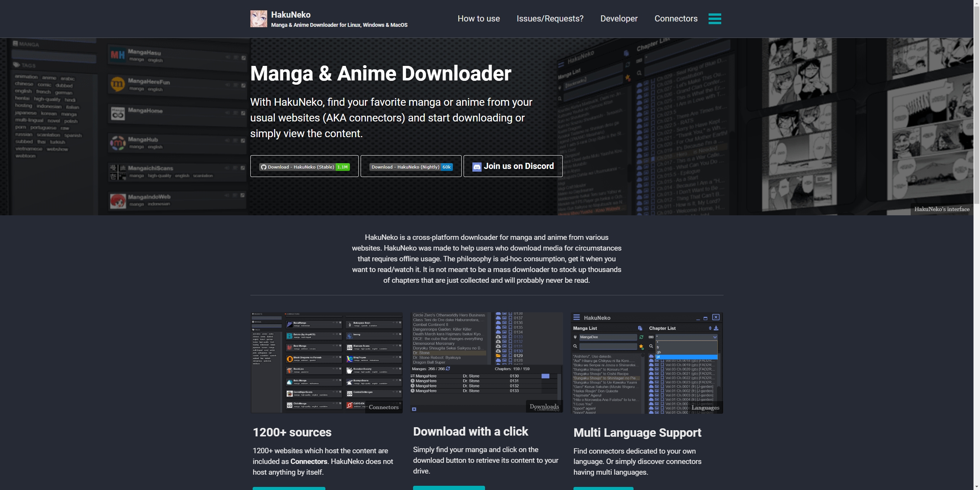This screenshot has height=490, width=980.
Task: Click the Developer navigation tab
Action: coord(619,18)
